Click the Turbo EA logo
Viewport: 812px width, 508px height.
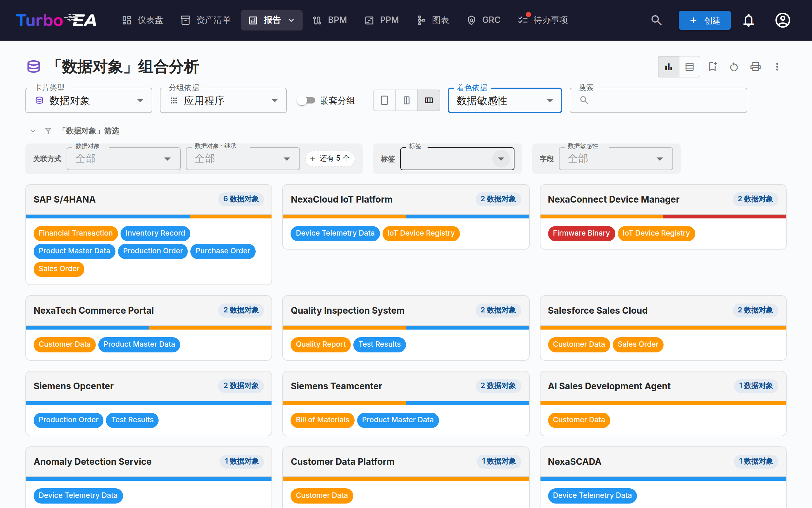tap(56, 20)
